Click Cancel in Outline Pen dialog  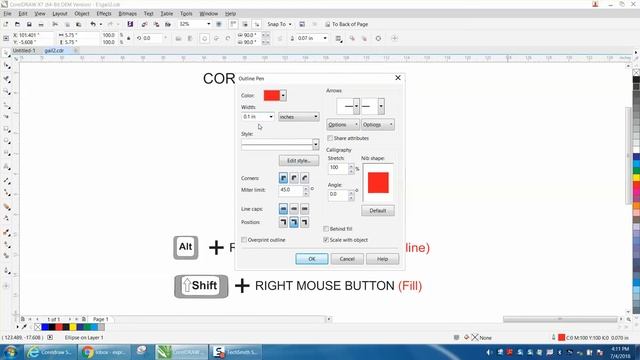coord(347,259)
